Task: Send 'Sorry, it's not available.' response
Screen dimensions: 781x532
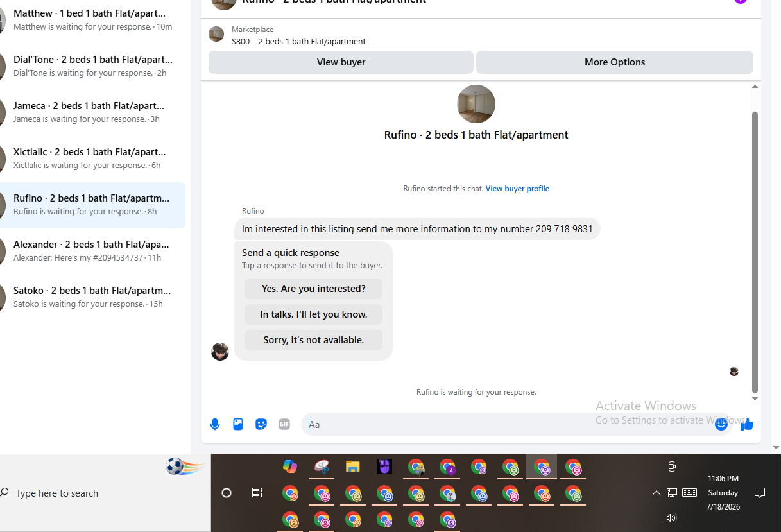Action: tap(313, 340)
